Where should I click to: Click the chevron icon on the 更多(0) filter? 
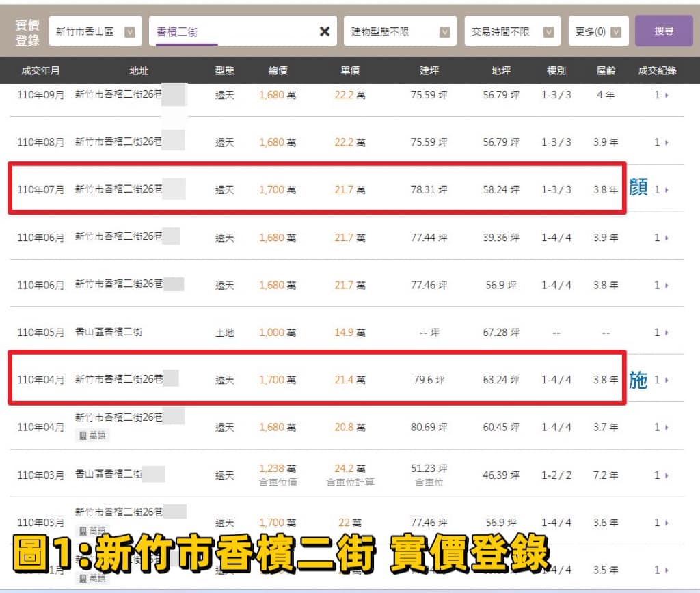617,31
